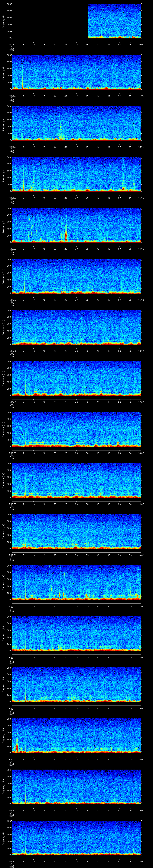Click the Frequency (Hz) axis label of the 17:09:00 panel
The image size is (153, 868).
tap(3, 21)
